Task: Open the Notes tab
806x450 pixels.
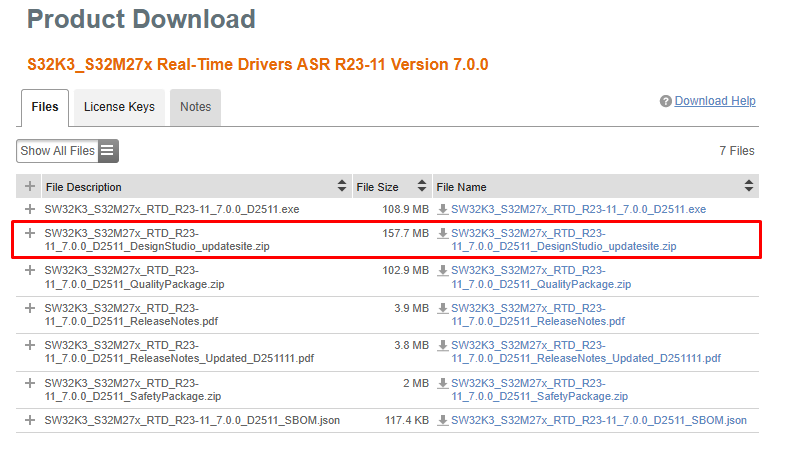Action: (x=195, y=107)
